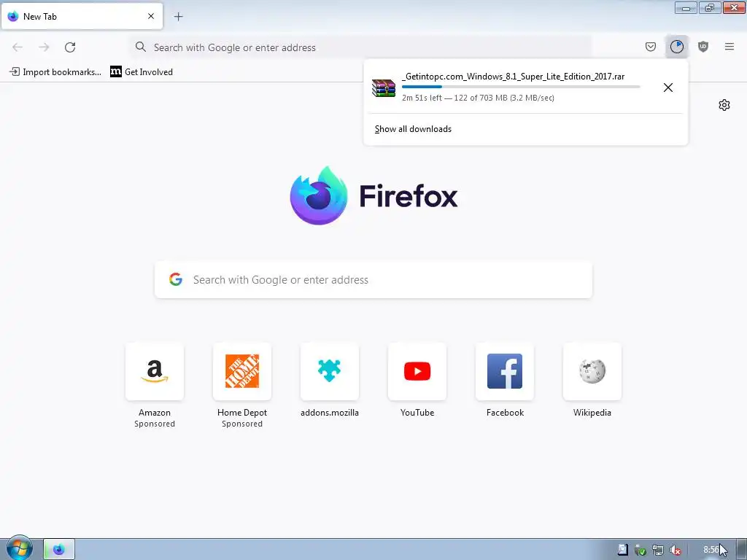Click the muted volume tray icon
747x560 pixels.
tap(675, 550)
